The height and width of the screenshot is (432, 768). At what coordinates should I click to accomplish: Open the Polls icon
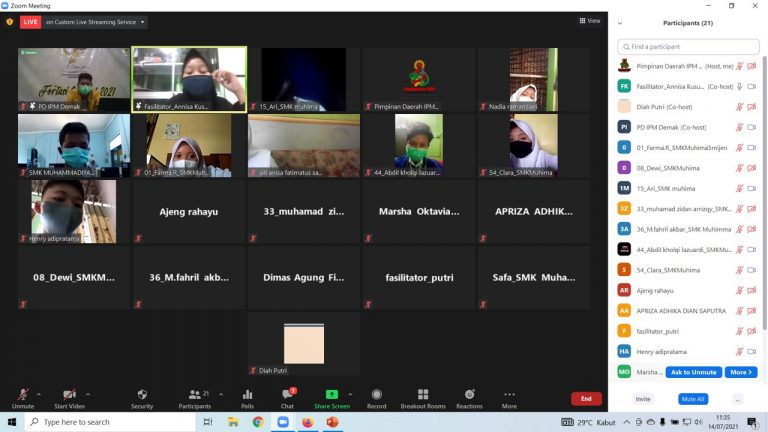247,394
